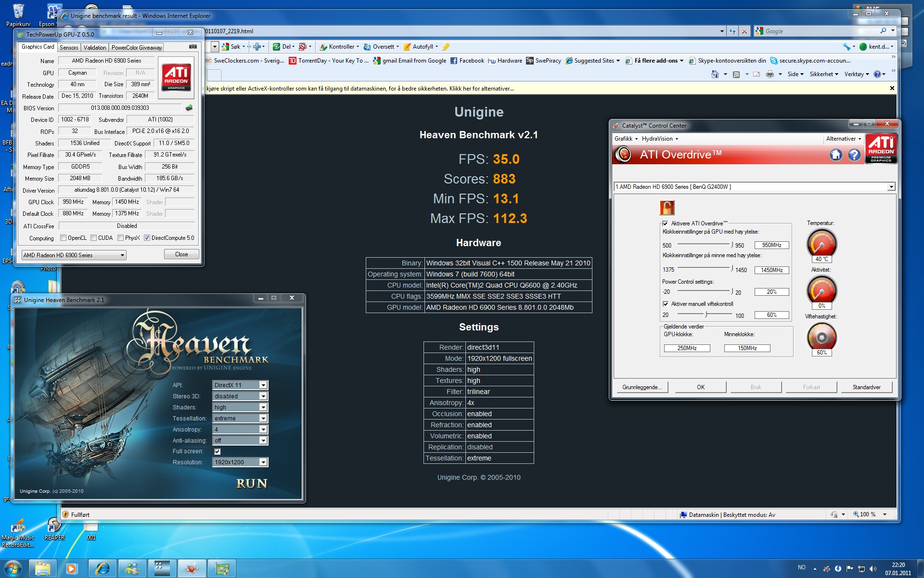Open the Facebook favorite link
This screenshot has height=578, width=924.
click(467, 61)
